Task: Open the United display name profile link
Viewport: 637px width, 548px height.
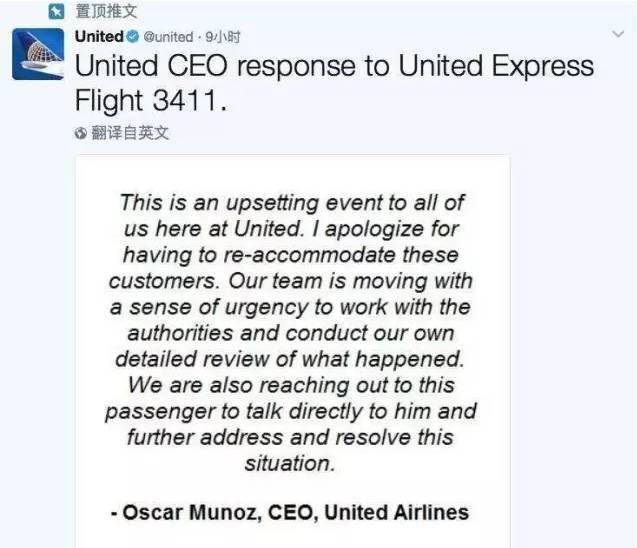Action: click(99, 37)
